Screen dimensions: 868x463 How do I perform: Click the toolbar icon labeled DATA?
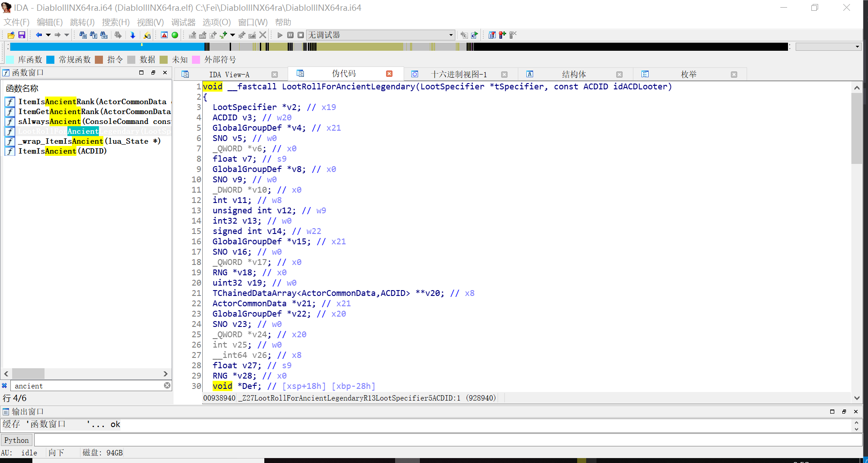point(203,35)
